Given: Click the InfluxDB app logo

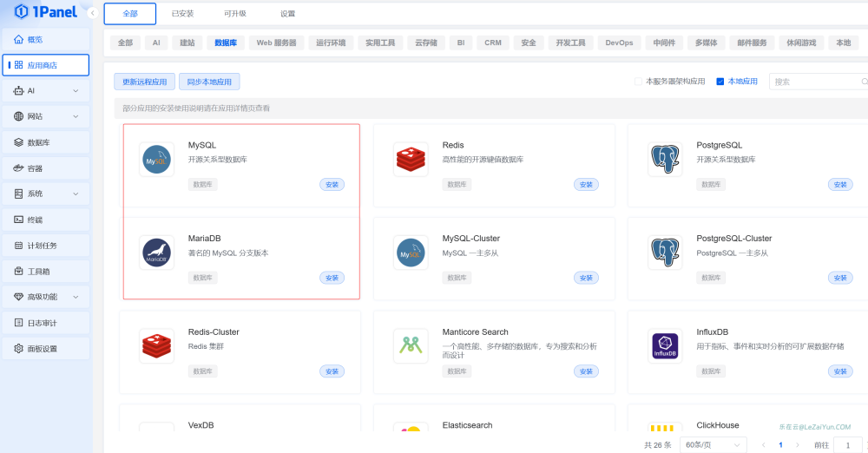Looking at the screenshot, I should click(x=665, y=346).
